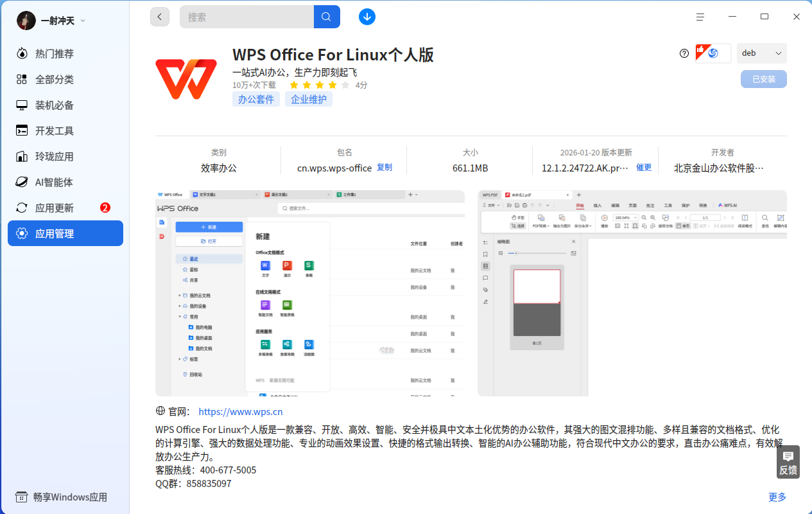Open the deb package format dropdown
The height and width of the screenshot is (514, 812).
point(762,53)
